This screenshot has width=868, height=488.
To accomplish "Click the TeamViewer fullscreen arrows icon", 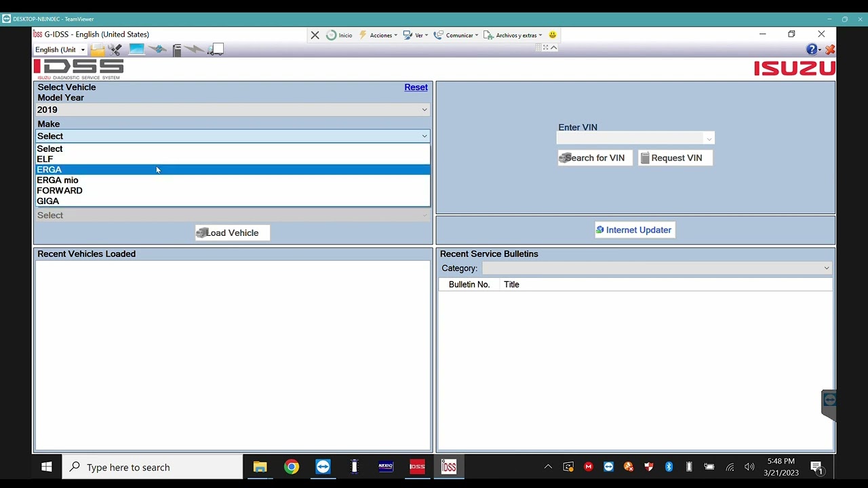I will (545, 47).
